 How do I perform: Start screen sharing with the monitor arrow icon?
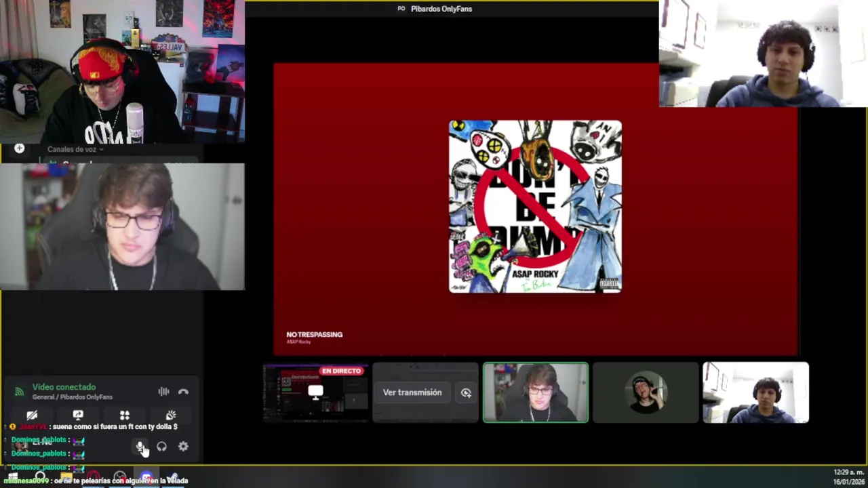pyautogui.click(x=78, y=415)
